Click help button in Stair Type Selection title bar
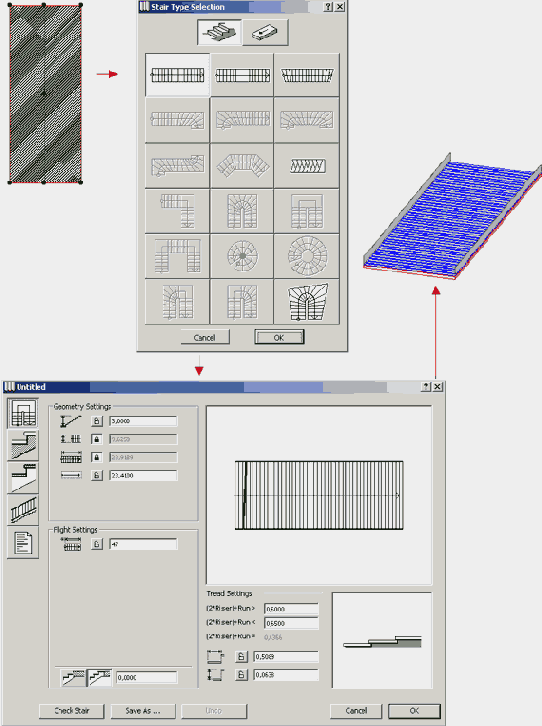Viewport: 542px width, 726px height. pos(328,7)
